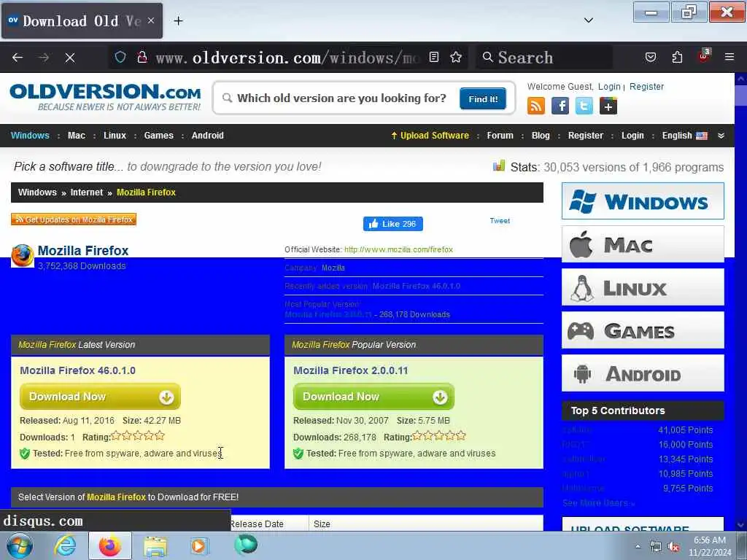Click the URL address bar
This screenshot has width=747, height=560.
[x=287, y=58]
